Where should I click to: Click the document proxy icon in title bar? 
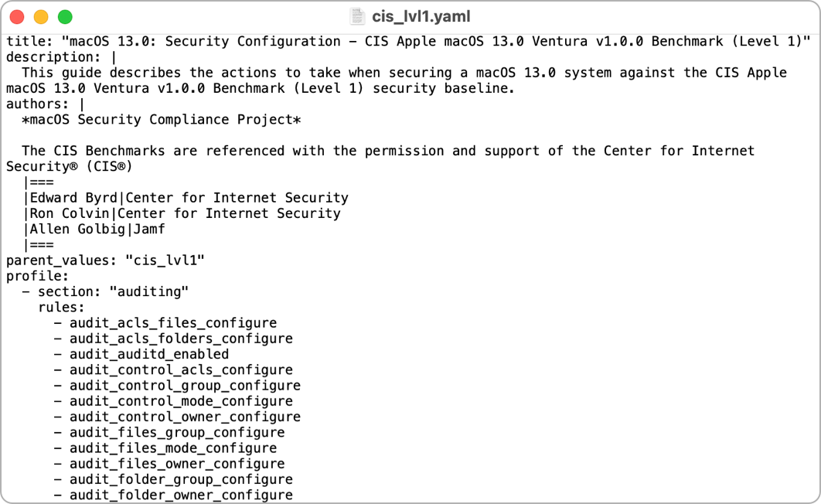pyautogui.click(x=357, y=16)
